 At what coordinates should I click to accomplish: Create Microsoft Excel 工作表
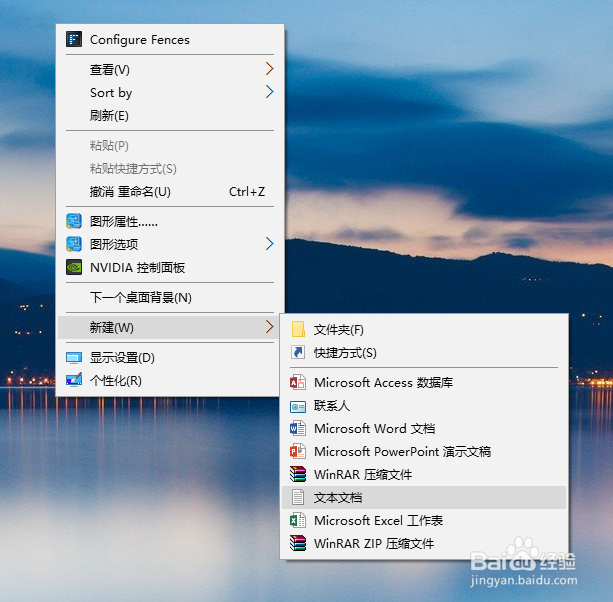tap(424, 521)
